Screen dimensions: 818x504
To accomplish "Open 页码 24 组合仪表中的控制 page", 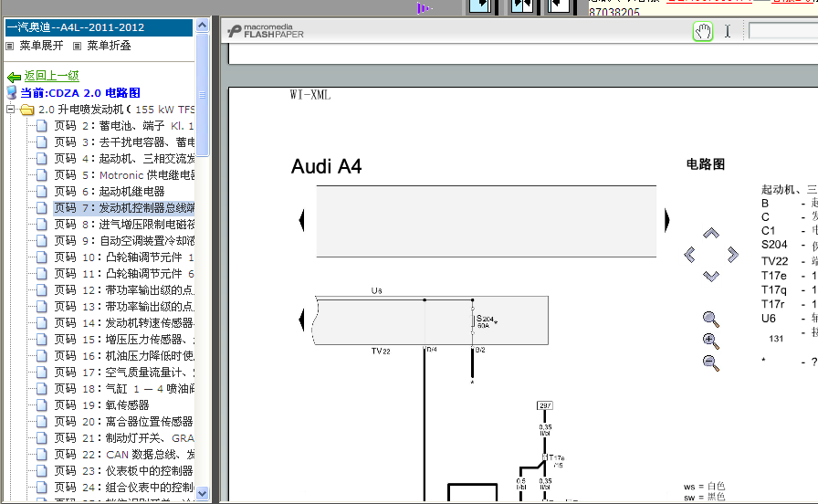I will pyautogui.click(x=124, y=488).
